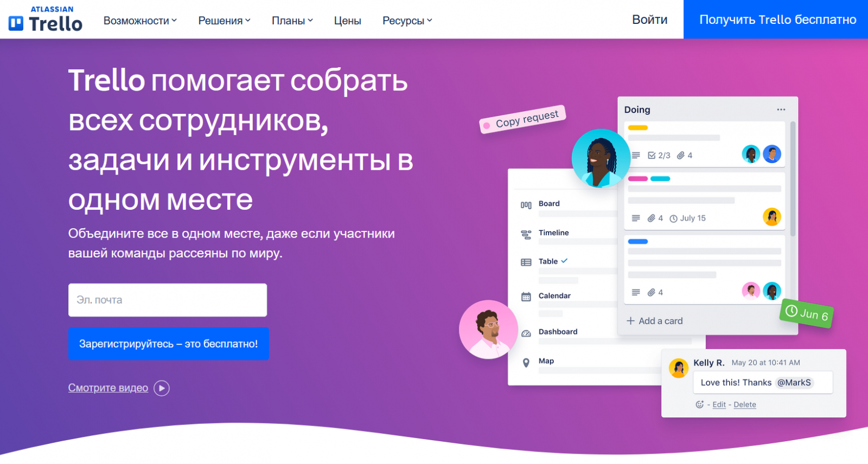Click the July 15 due date text
The height and width of the screenshot is (464, 868).
[x=693, y=218]
